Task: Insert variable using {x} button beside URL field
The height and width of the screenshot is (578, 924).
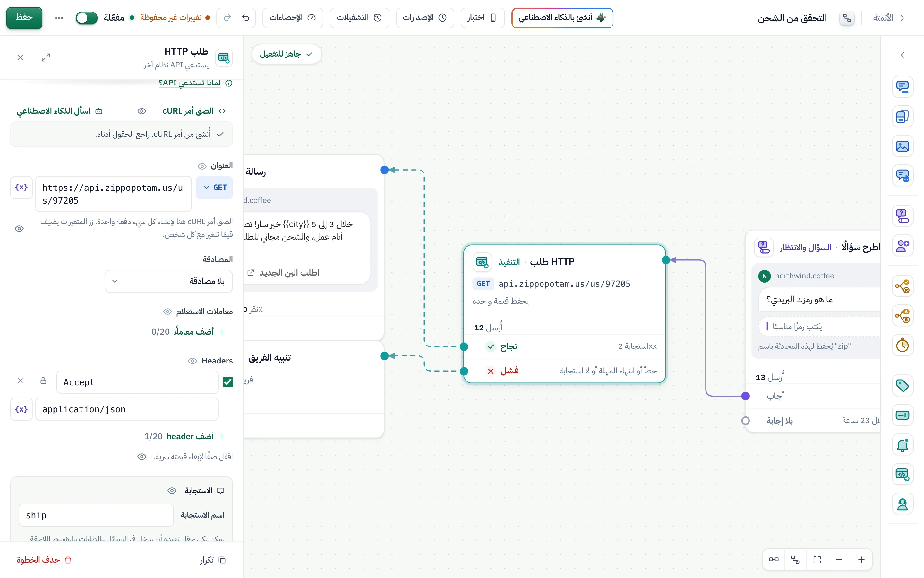Action: [x=21, y=187]
